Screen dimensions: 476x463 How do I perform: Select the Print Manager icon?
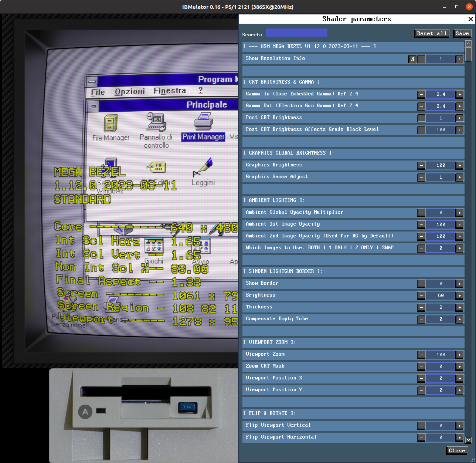click(203, 122)
